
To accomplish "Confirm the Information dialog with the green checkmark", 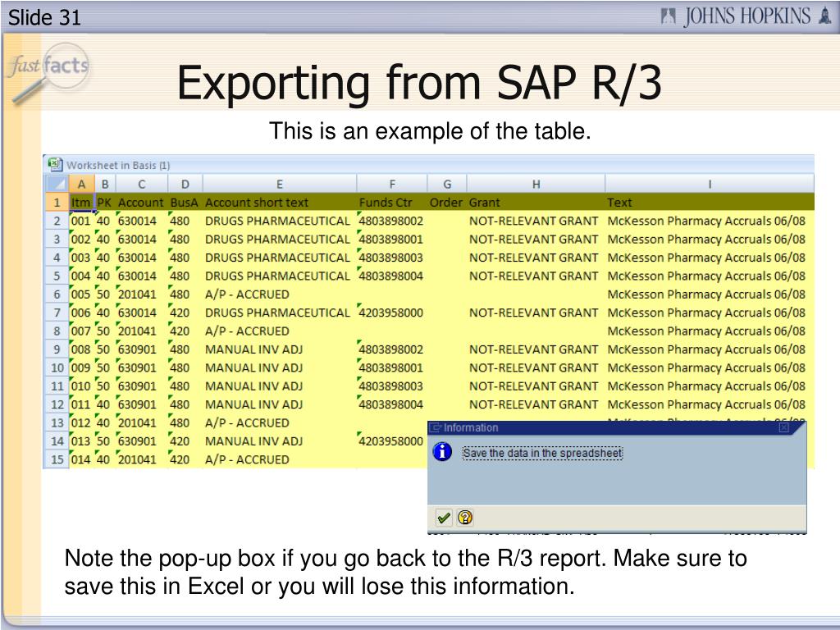I will click(x=444, y=518).
